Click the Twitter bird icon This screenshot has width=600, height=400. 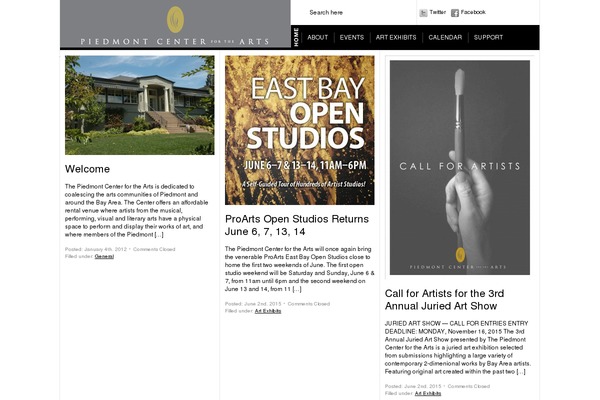click(423, 13)
